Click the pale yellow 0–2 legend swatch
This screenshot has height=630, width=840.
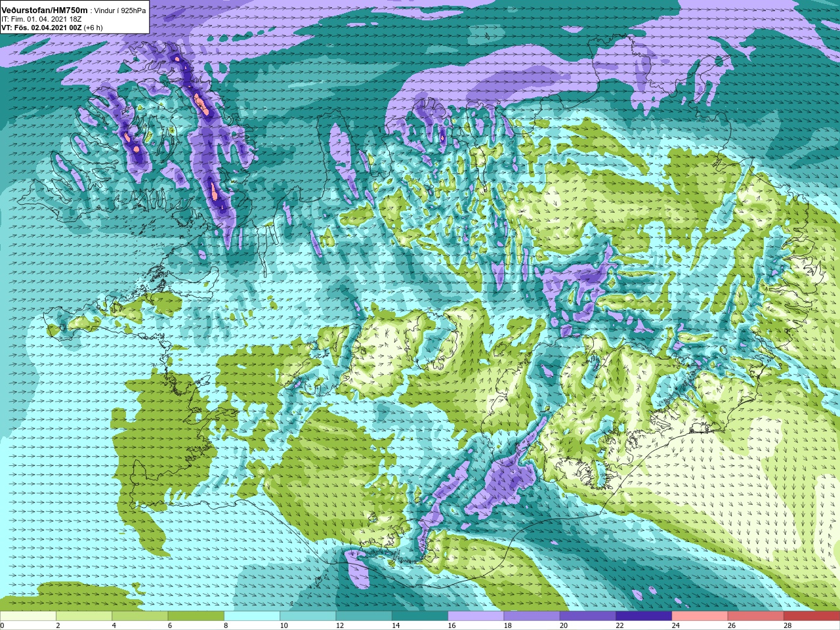(28, 616)
